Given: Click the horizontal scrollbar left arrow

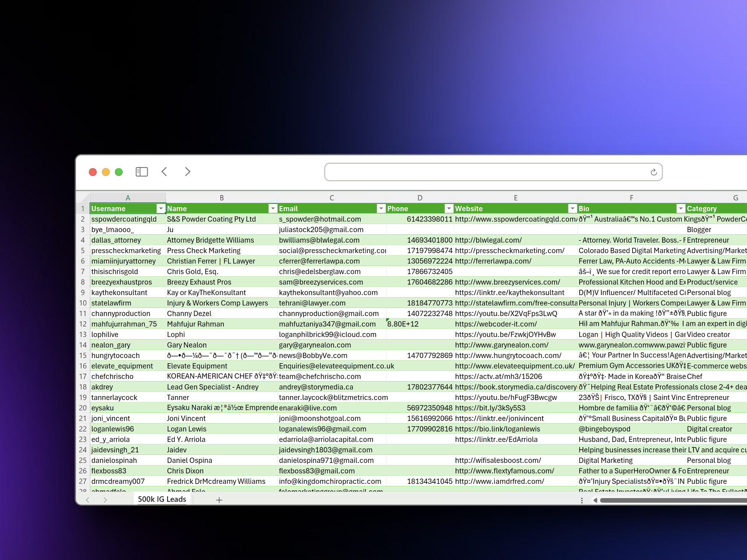Looking at the screenshot, I should [595, 500].
